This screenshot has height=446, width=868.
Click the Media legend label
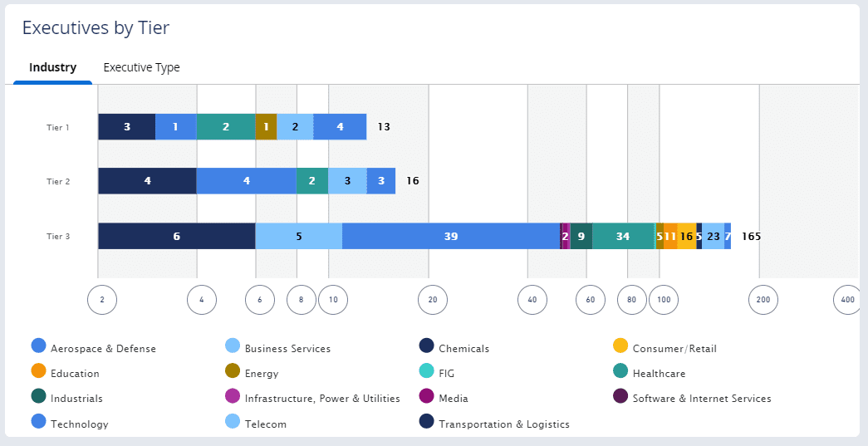[x=454, y=399]
